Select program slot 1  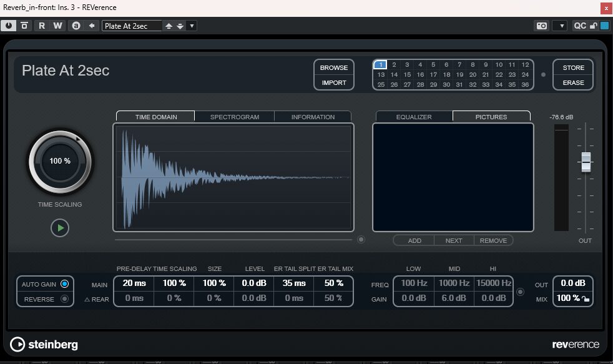point(380,64)
